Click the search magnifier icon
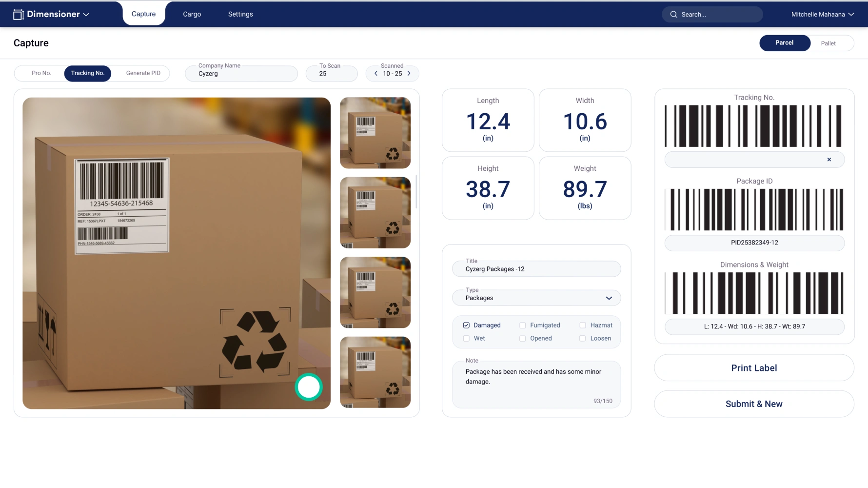Viewport: 868px width, 488px height. coord(673,15)
